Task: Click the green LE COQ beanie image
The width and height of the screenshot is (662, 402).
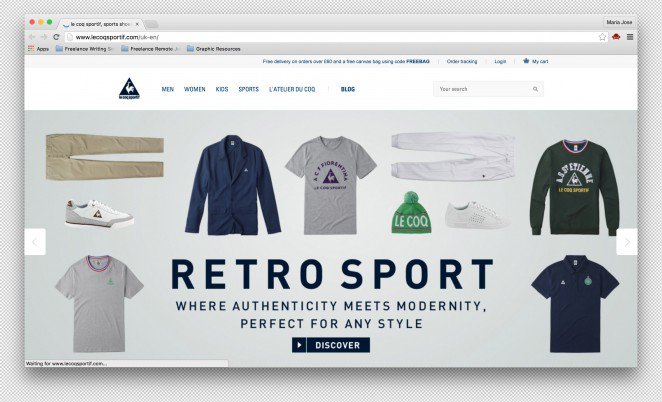Action: (x=411, y=212)
